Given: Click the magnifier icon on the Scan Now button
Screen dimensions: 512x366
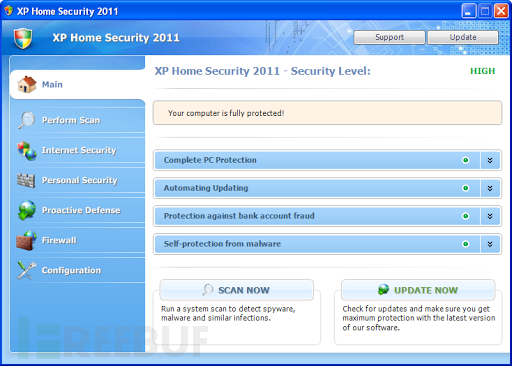Looking at the screenshot, I should pyautogui.click(x=208, y=290).
